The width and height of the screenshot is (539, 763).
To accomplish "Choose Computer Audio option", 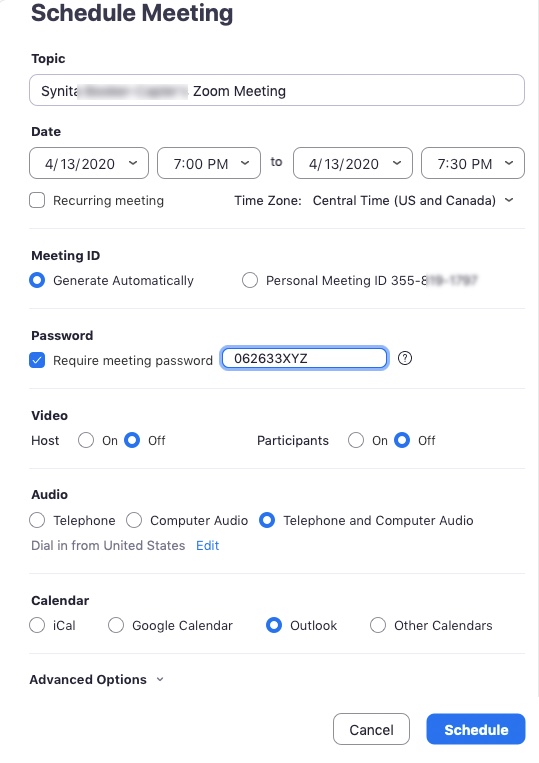I will tap(134, 520).
